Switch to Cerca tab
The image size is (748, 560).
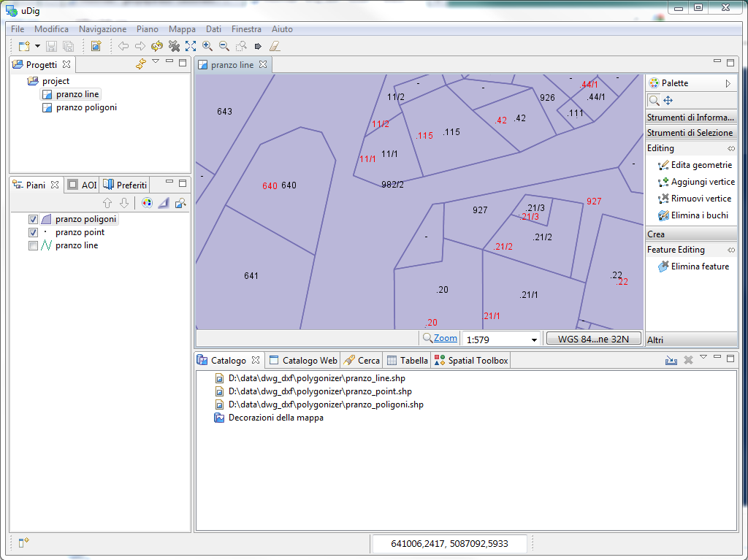coord(362,361)
